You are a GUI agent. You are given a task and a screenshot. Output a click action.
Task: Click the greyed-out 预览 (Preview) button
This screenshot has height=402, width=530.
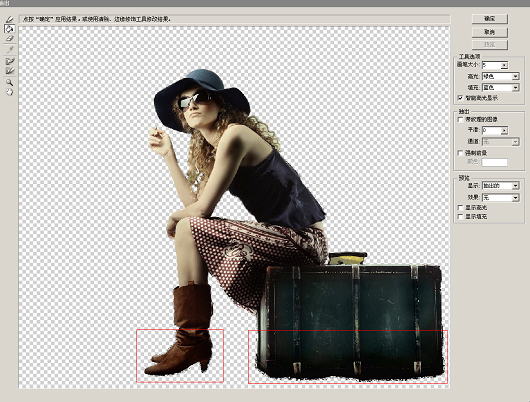489,45
